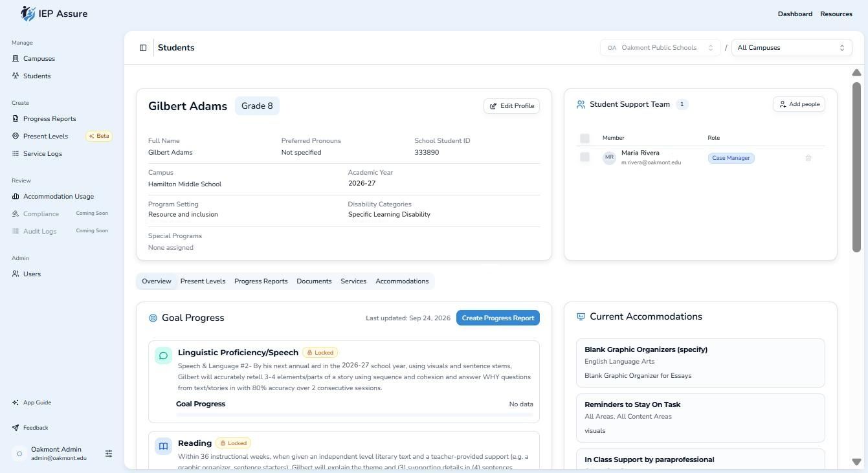Switch to the Documents tab
Viewport: 868px width, 473px height.
314,281
